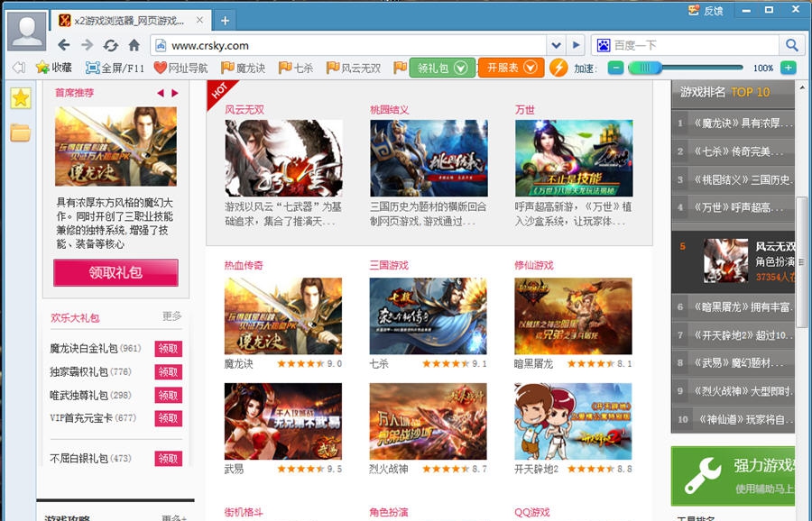Select rank 6 《暗黑屠龙》 in TOP 10

[x=733, y=306]
